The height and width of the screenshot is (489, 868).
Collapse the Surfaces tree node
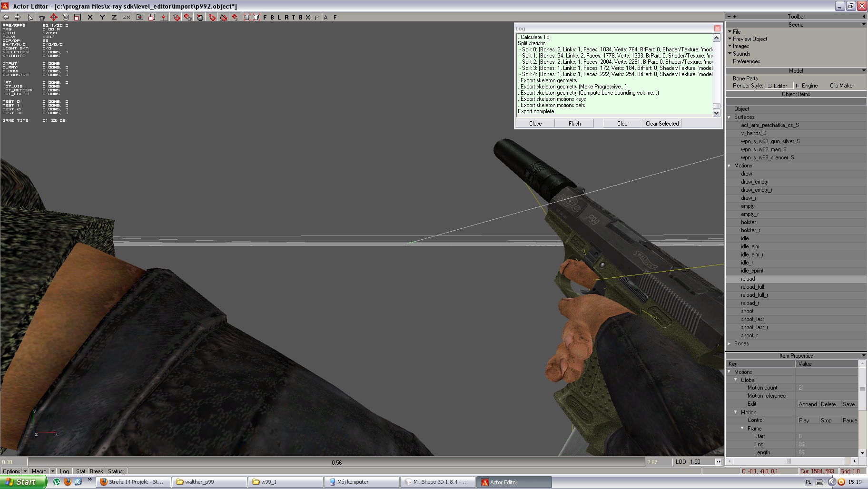(x=729, y=117)
